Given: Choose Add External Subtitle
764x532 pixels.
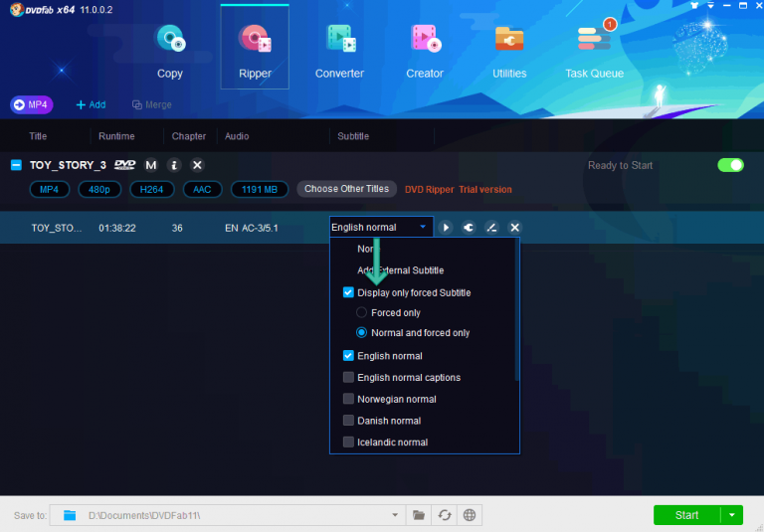Looking at the screenshot, I should [401, 270].
